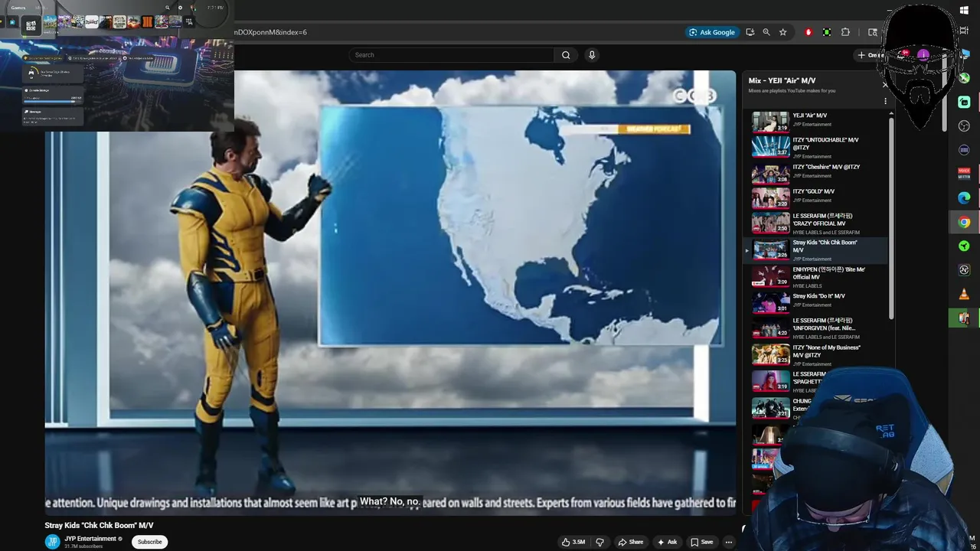Click the Save button below video
This screenshot has width=980, height=551.
pos(701,542)
